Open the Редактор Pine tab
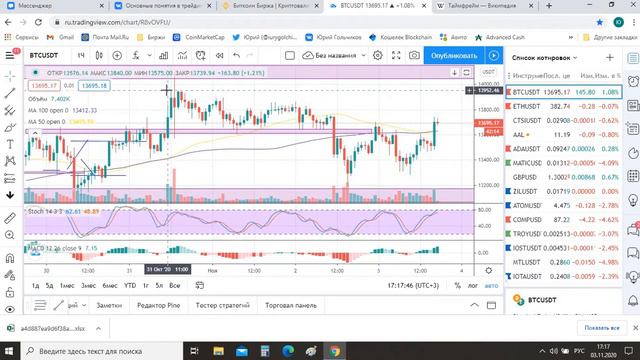The width and height of the screenshot is (640, 360). pos(158,305)
